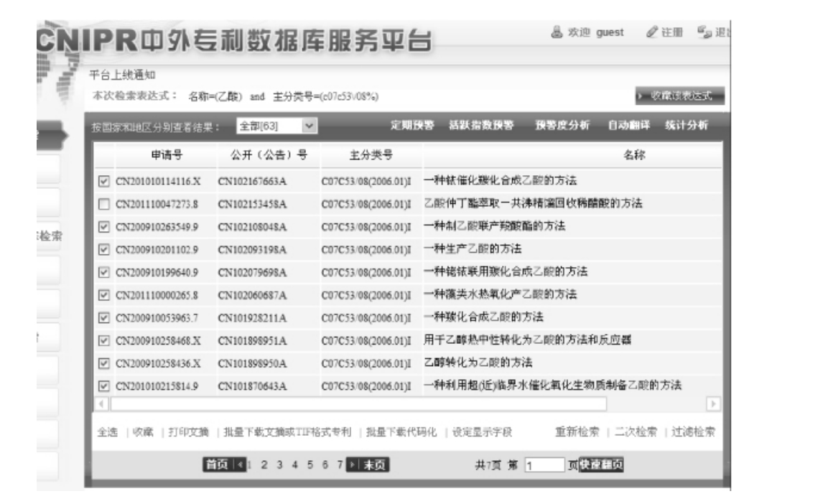The width and height of the screenshot is (823, 504).
Task: Open the 定期预警 menu item
Action: tap(412, 126)
